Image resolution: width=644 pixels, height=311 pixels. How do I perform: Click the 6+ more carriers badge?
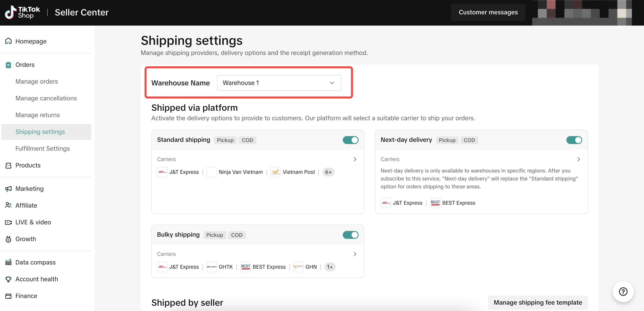coord(328,172)
